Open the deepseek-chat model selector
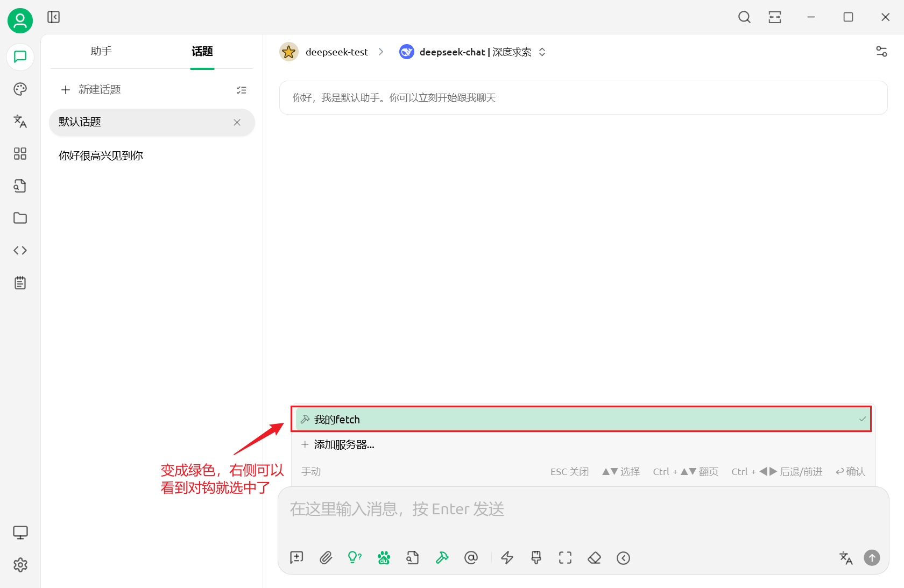This screenshot has width=904, height=588. click(x=473, y=52)
